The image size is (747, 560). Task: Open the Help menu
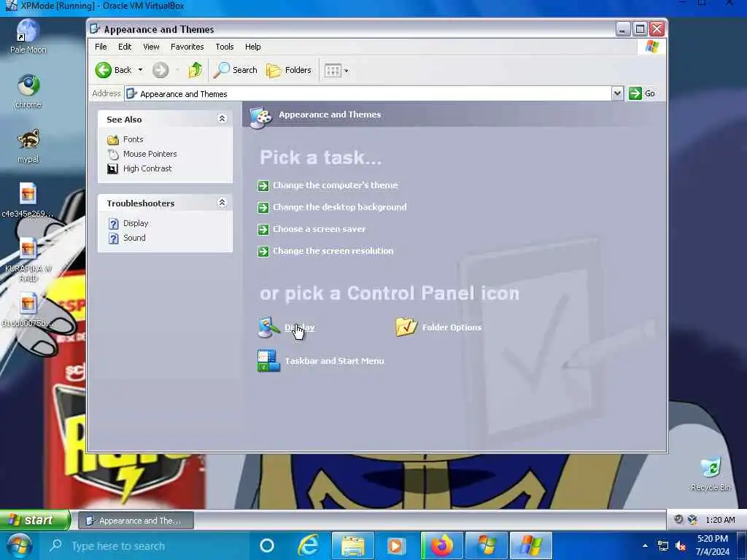[252, 47]
